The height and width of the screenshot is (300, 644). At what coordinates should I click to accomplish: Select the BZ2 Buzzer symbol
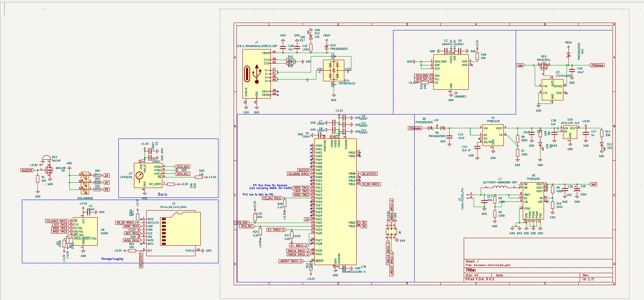(x=46, y=160)
